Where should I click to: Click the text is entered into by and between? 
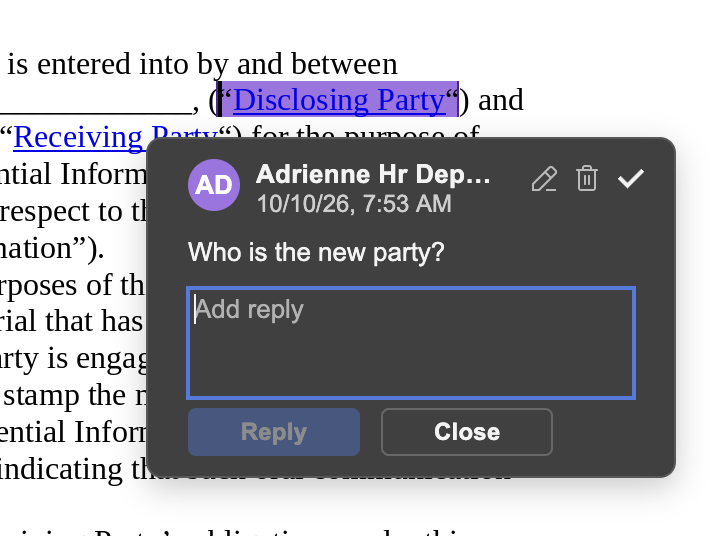point(202,64)
